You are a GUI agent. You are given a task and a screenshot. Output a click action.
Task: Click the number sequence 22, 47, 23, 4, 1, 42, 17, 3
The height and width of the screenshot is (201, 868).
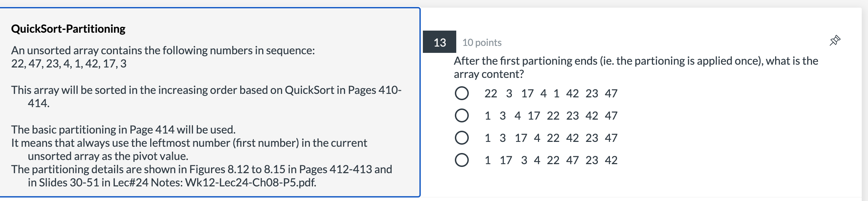click(69, 64)
